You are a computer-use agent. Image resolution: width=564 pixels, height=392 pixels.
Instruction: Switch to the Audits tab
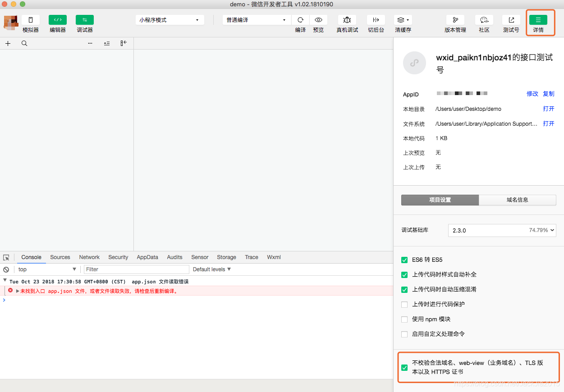pos(175,257)
